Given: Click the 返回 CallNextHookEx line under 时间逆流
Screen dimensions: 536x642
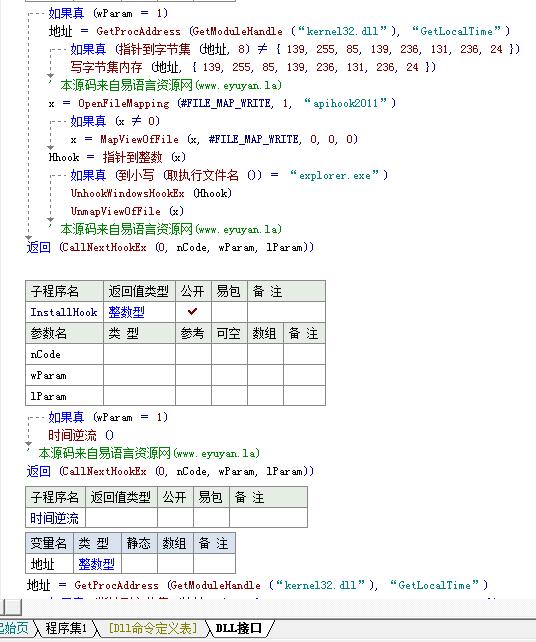Looking at the screenshot, I should tap(170, 471).
